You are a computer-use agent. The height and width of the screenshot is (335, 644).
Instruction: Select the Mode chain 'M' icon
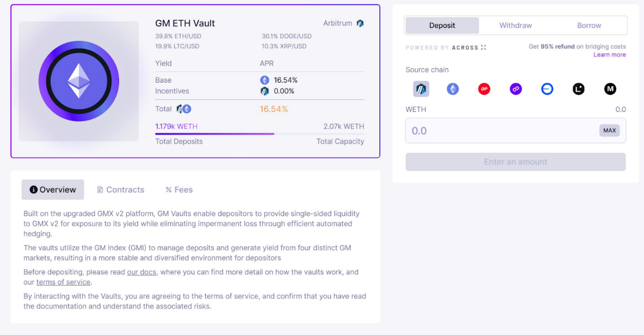610,89
